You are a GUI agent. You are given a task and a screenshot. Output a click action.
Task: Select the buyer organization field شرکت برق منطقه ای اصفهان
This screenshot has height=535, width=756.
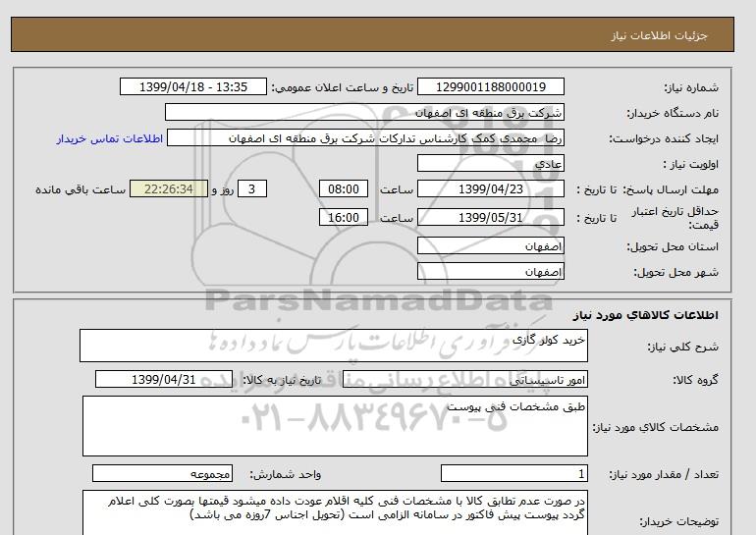(364, 112)
